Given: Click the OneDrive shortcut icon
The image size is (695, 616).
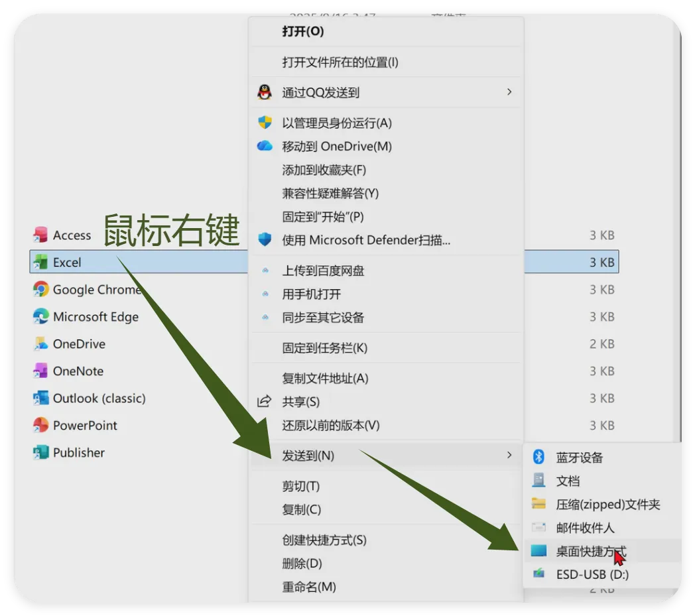Looking at the screenshot, I should pos(40,343).
